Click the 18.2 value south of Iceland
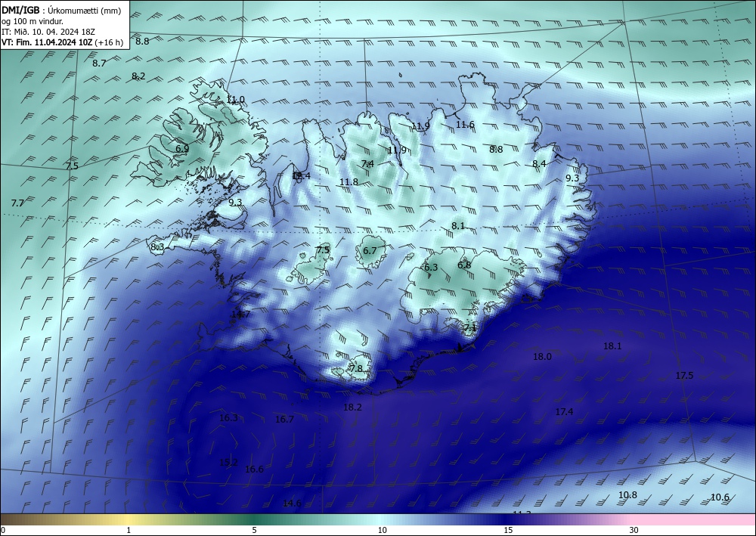This screenshot has width=756, height=536. [352, 407]
